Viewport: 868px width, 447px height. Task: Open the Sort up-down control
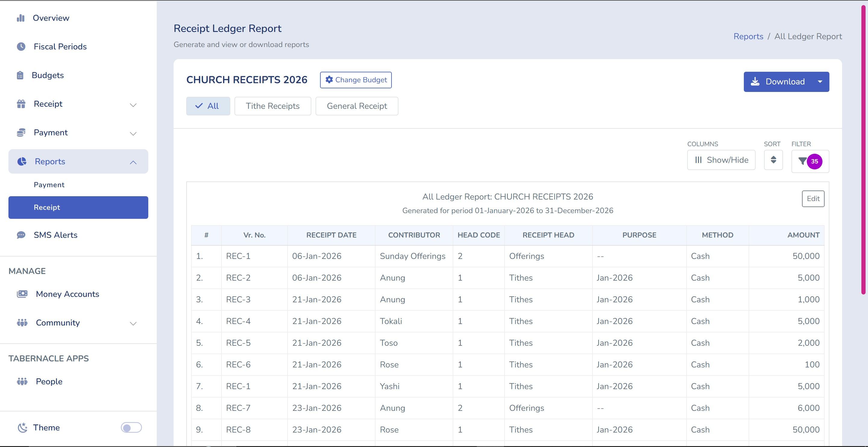[773, 160]
